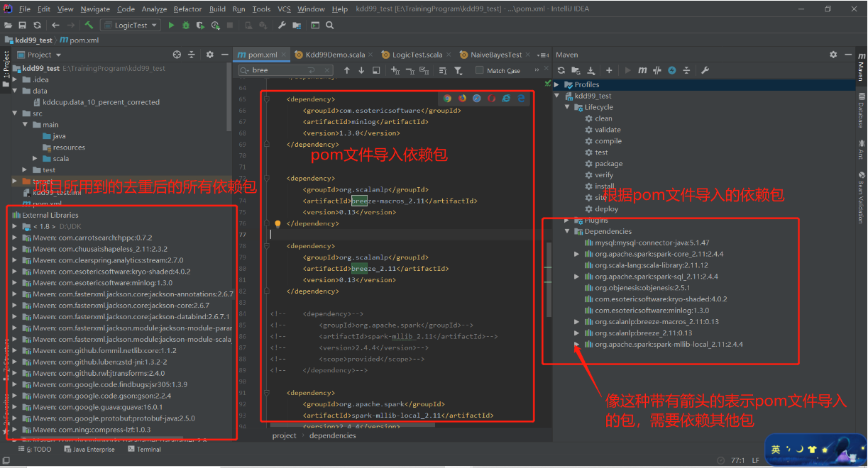
Task: Open the VCS menu
Action: [x=284, y=9]
